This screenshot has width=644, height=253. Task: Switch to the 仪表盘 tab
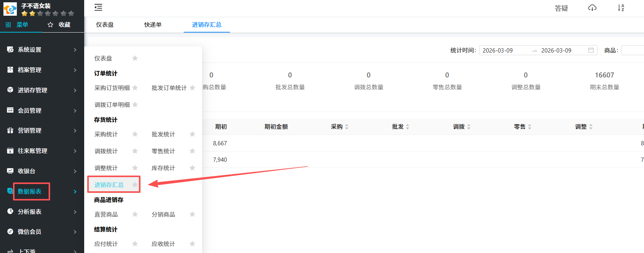point(105,25)
